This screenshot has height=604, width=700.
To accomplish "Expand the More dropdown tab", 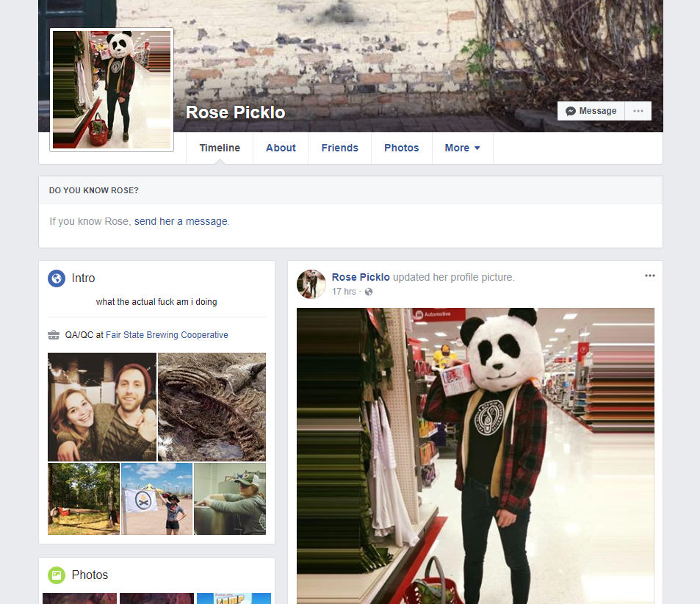I will [x=462, y=148].
